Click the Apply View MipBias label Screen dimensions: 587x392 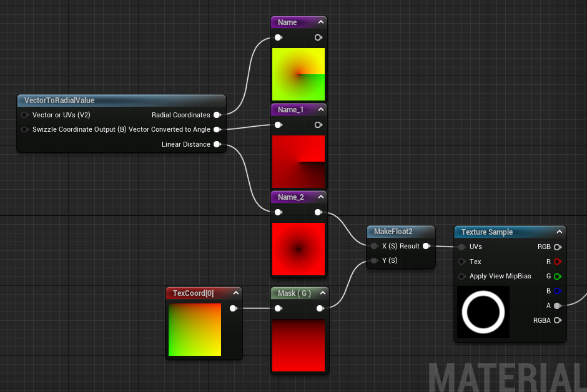(500, 276)
